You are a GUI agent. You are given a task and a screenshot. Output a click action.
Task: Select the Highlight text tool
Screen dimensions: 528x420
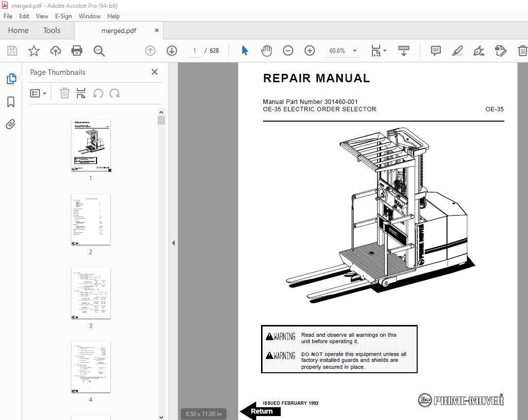click(x=457, y=51)
